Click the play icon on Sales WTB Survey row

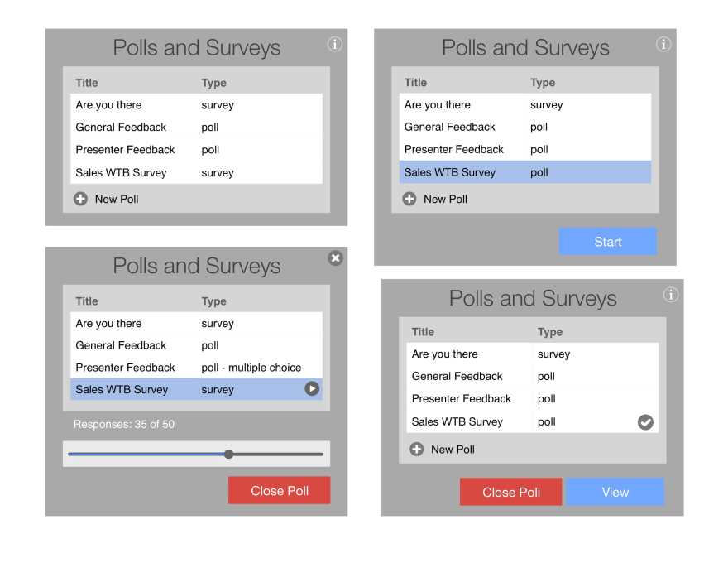click(x=312, y=389)
